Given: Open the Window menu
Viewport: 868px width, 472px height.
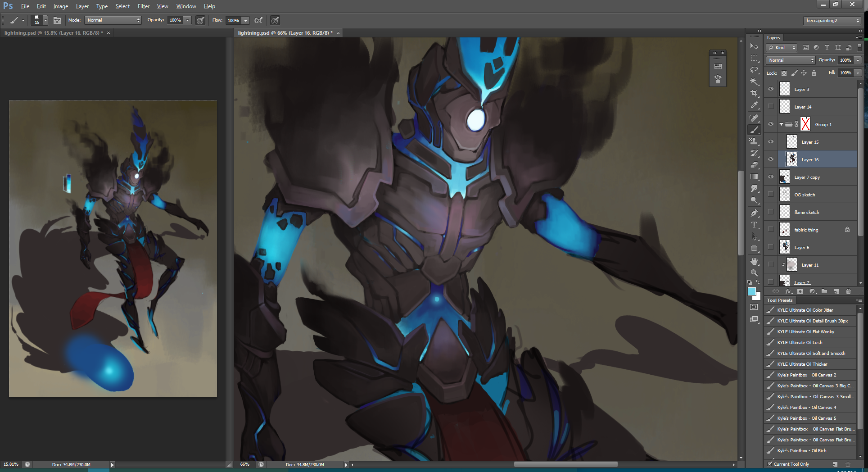Looking at the screenshot, I should 186,6.
